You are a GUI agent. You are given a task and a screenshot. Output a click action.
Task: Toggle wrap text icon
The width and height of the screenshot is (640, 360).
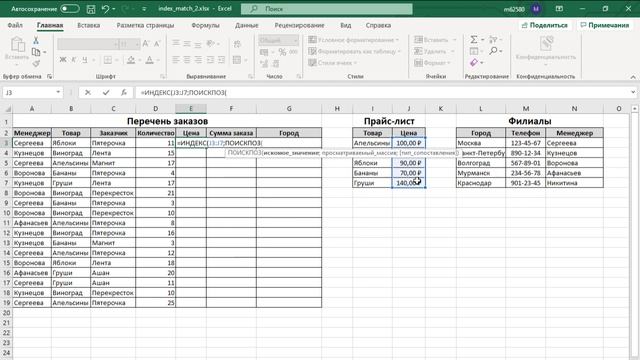(237, 44)
